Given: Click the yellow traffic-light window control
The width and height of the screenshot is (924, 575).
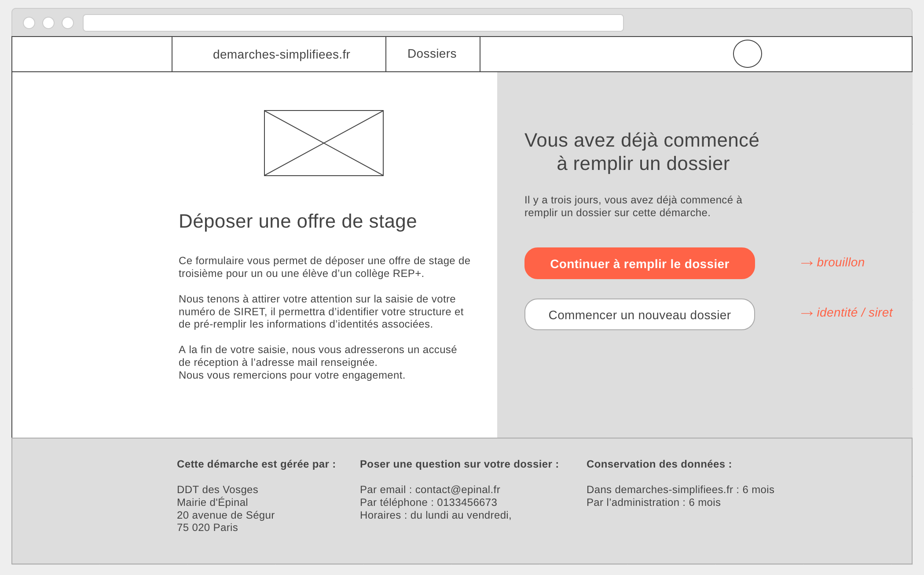Looking at the screenshot, I should pos(48,22).
